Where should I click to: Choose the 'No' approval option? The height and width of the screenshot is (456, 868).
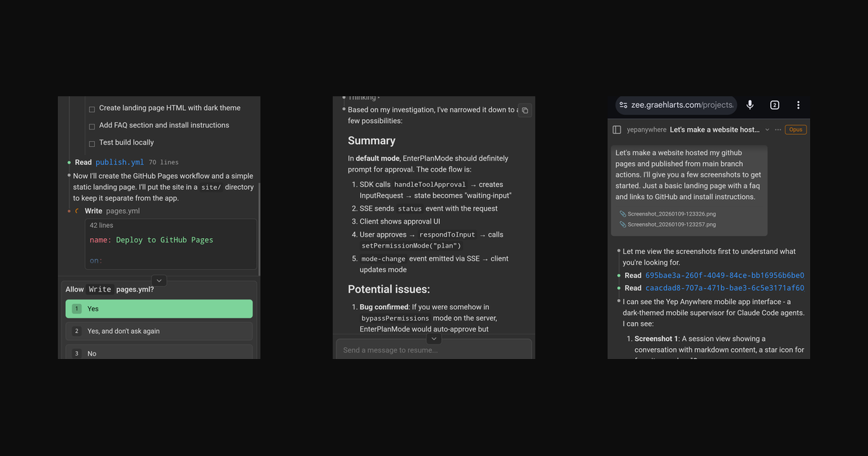tap(159, 353)
